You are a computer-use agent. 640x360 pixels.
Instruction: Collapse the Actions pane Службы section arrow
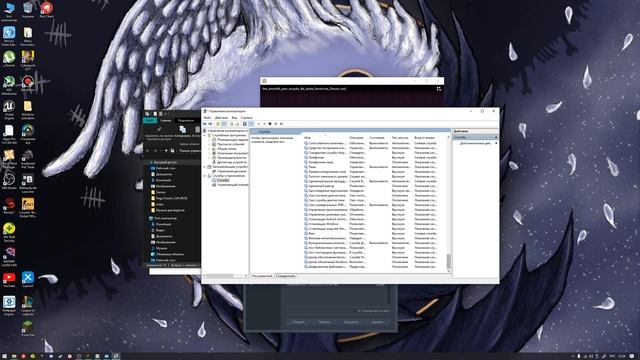496,138
